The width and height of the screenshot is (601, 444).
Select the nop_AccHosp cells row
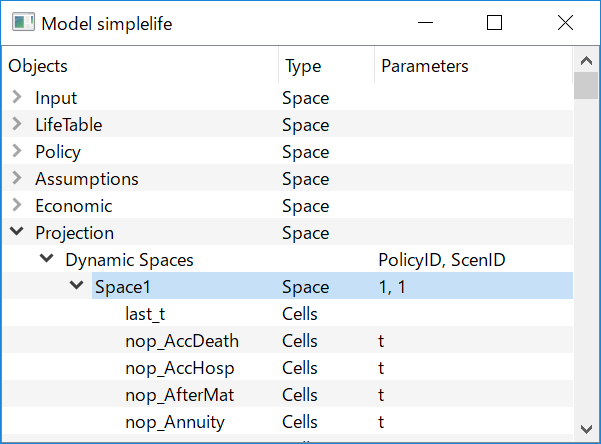[287, 368]
